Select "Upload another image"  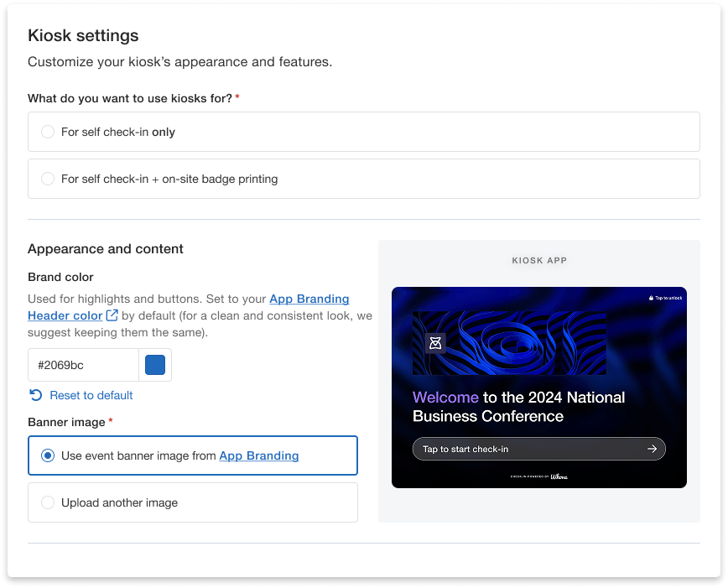coord(49,502)
